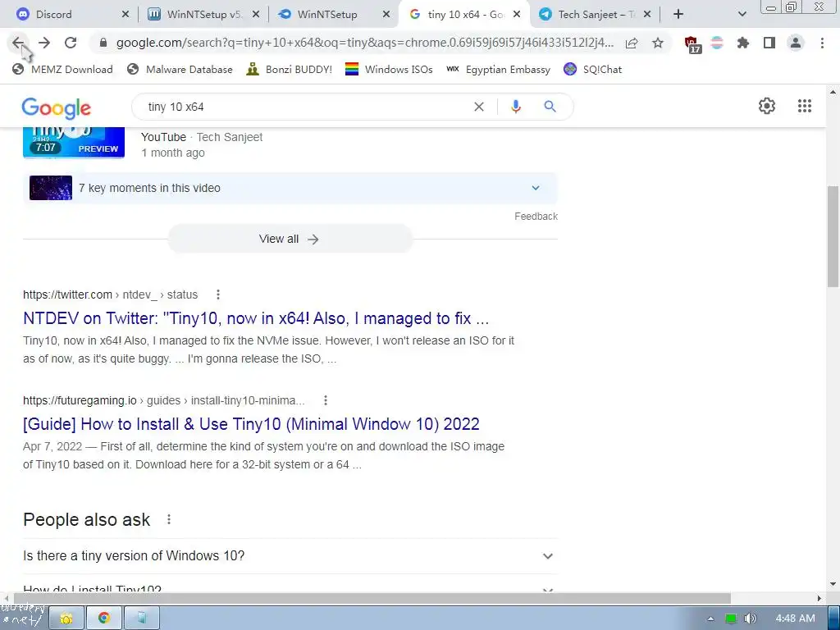Viewport: 840px width, 630px height.
Task: Open the volume speaker tray icon
Action: tap(750, 619)
